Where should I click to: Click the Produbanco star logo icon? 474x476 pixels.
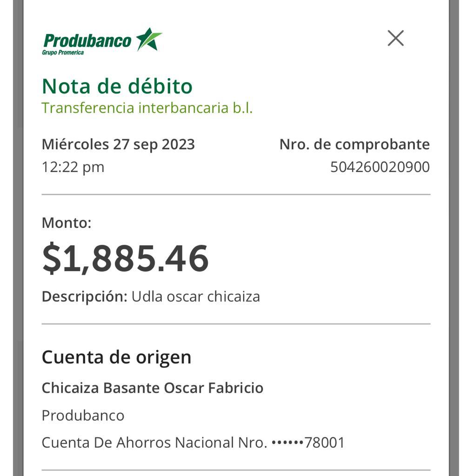(x=149, y=39)
